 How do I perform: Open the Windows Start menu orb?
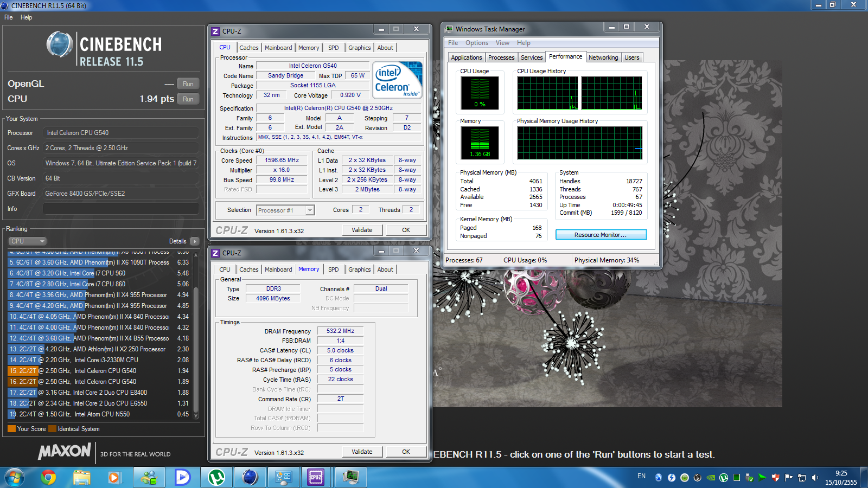pyautogui.click(x=15, y=477)
